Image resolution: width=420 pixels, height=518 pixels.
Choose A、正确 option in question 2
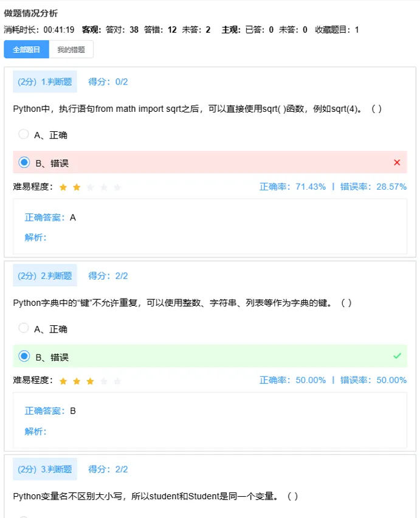(x=24, y=328)
